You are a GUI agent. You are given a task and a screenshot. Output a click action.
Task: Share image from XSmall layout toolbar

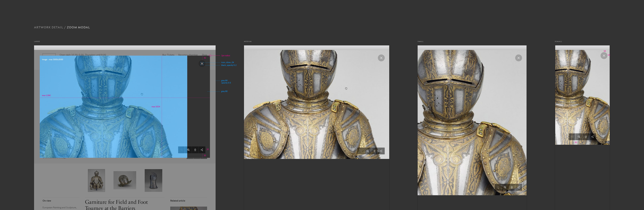[592, 137]
